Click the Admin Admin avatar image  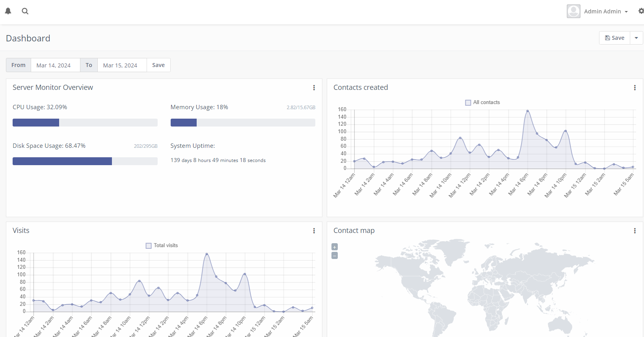click(x=573, y=11)
